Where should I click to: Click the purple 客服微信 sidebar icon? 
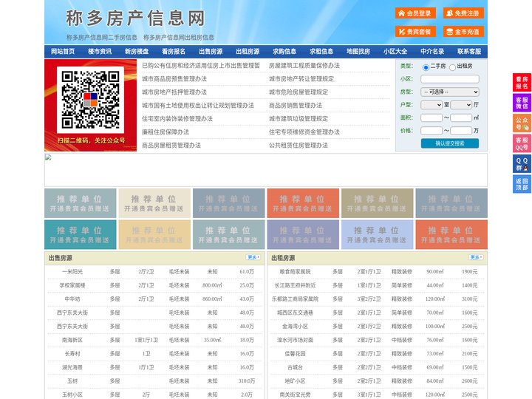522,103
